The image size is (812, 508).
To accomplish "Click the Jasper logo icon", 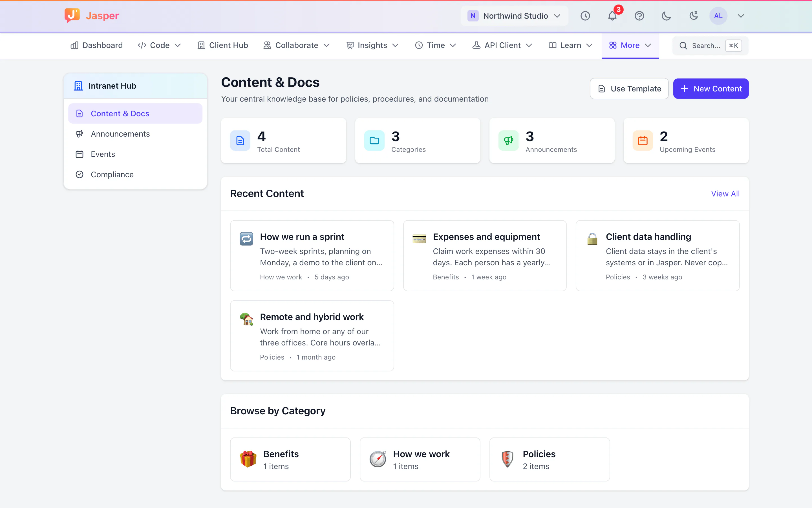I will coord(72,16).
